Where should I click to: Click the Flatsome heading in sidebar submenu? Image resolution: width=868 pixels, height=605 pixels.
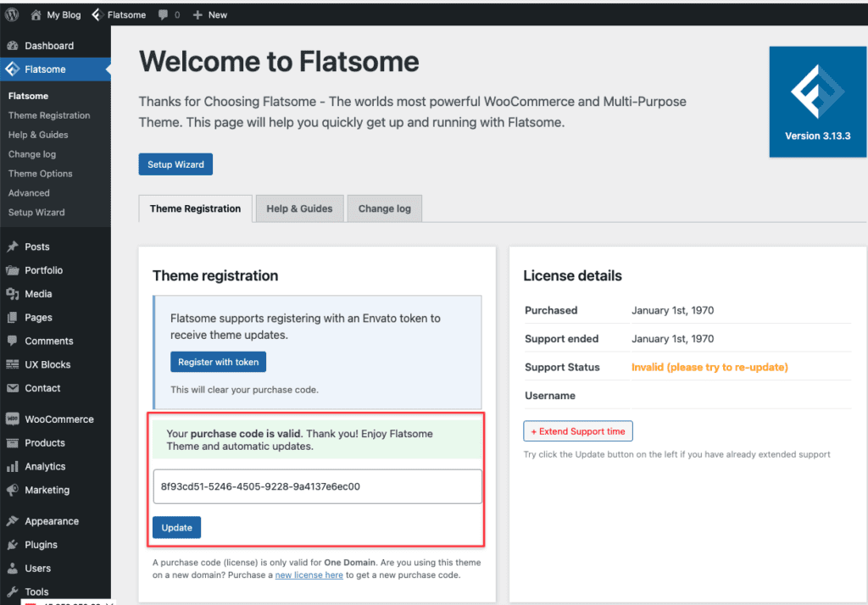(x=28, y=96)
